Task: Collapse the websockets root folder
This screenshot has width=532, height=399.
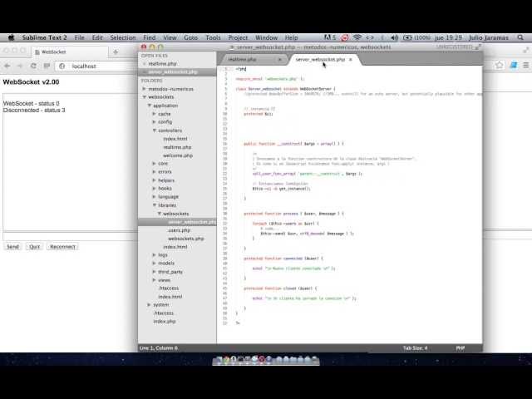Action: click(144, 97)
